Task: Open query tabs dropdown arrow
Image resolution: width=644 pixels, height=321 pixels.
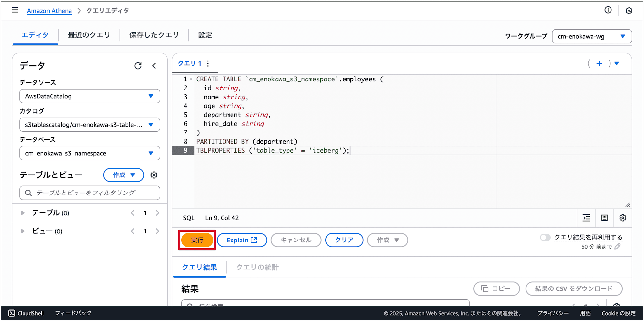Action: coord(617,63)
